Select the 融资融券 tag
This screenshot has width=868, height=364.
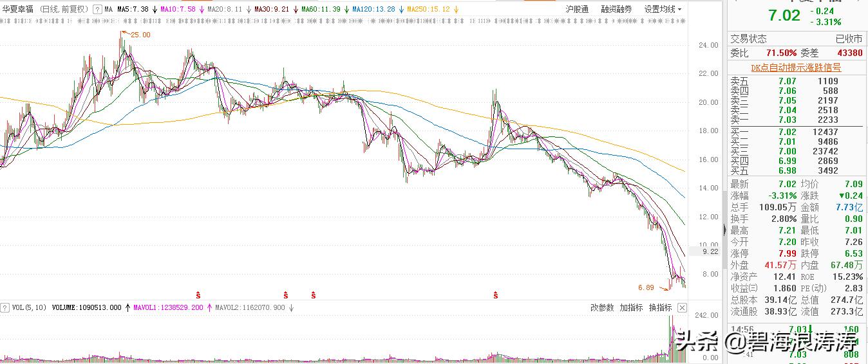click(x=616, y=10)
